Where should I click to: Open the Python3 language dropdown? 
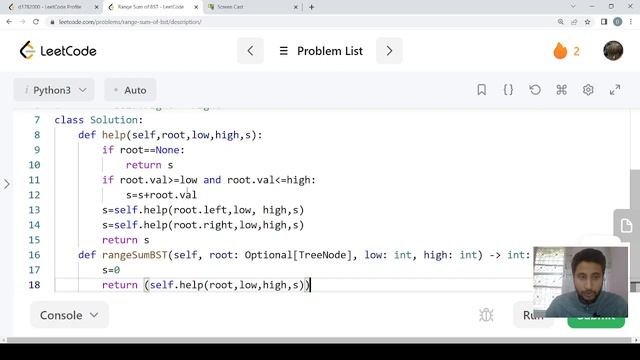pyautogui.click(x=54, y=90)
